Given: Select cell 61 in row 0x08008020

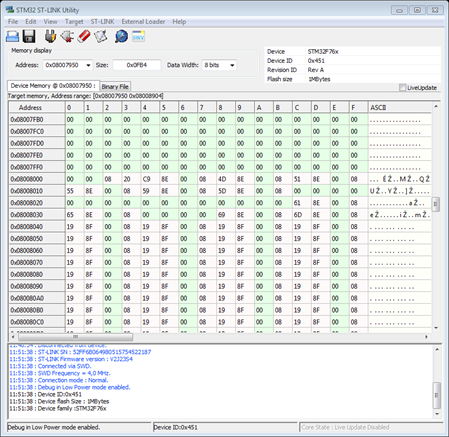Looking at the screenshot, I should (301, 203).
